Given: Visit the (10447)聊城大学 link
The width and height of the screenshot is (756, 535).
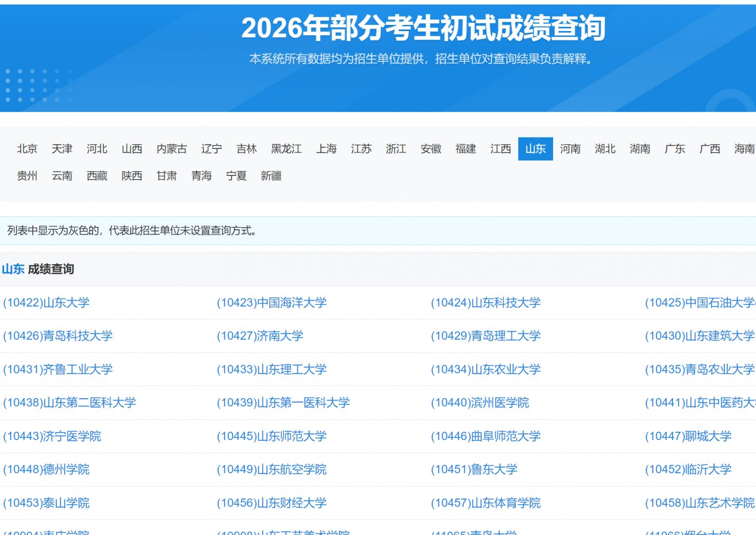Looking at the screenshot, I should click(x=688, y=436).
